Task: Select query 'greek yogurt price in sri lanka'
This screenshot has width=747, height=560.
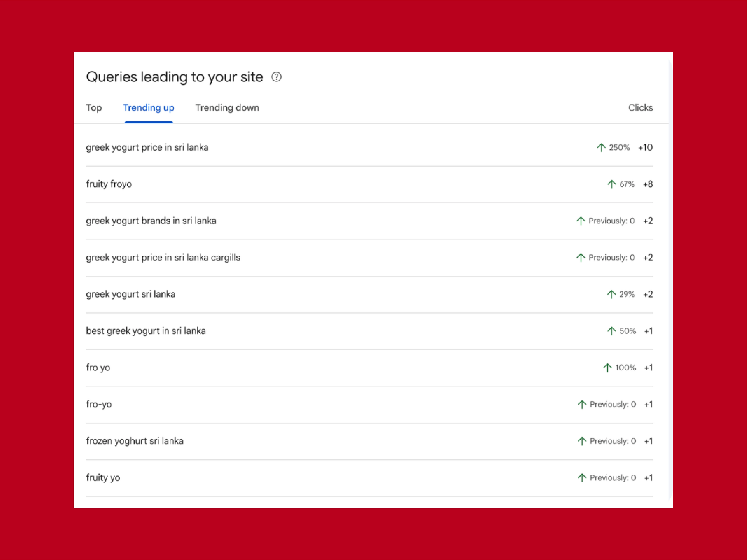Action: [x=147, y=147]
